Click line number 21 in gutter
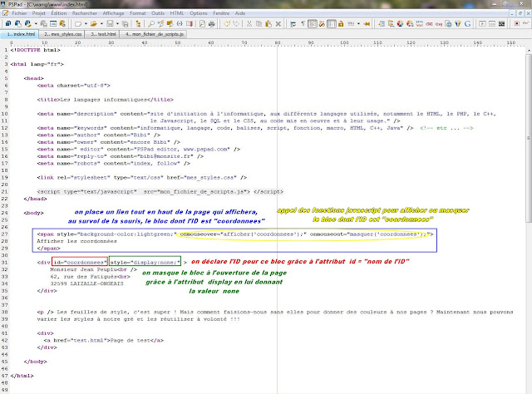 (4, 192)
